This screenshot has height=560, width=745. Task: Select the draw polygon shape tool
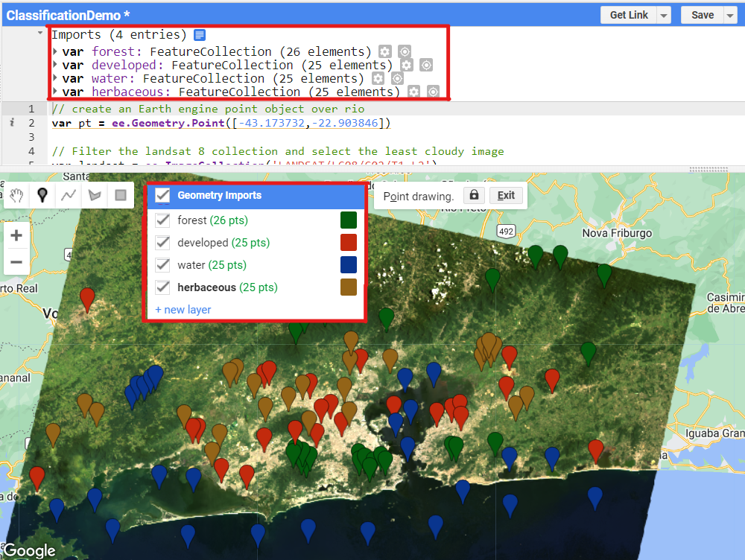[95, 195]
